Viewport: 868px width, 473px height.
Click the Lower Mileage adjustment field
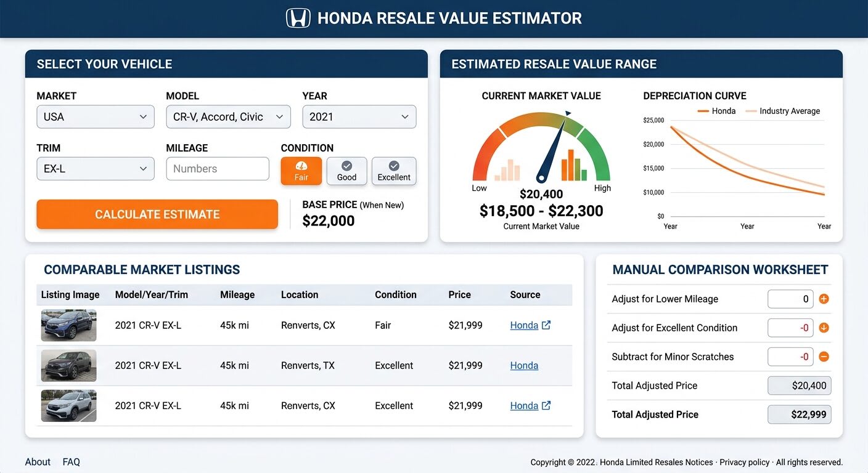(790, 299)
